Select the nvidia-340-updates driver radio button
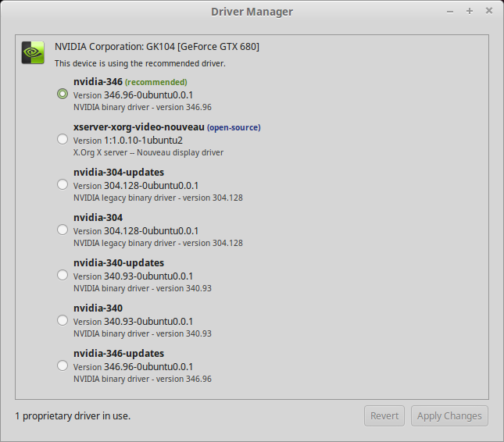Image resolution: width=504 pixels, height=442 pixels. click(63, 275)
